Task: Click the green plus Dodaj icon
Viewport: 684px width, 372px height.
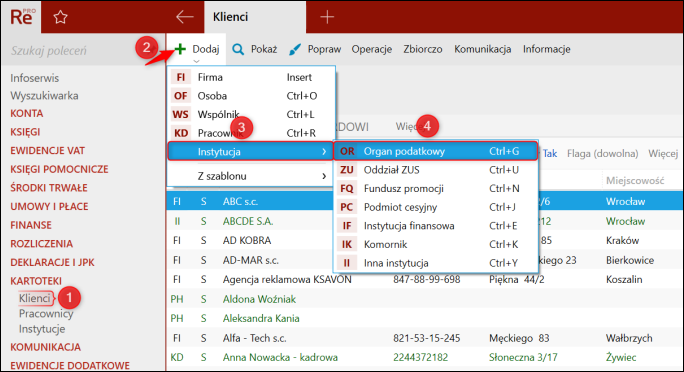Action: click(180, 49)
